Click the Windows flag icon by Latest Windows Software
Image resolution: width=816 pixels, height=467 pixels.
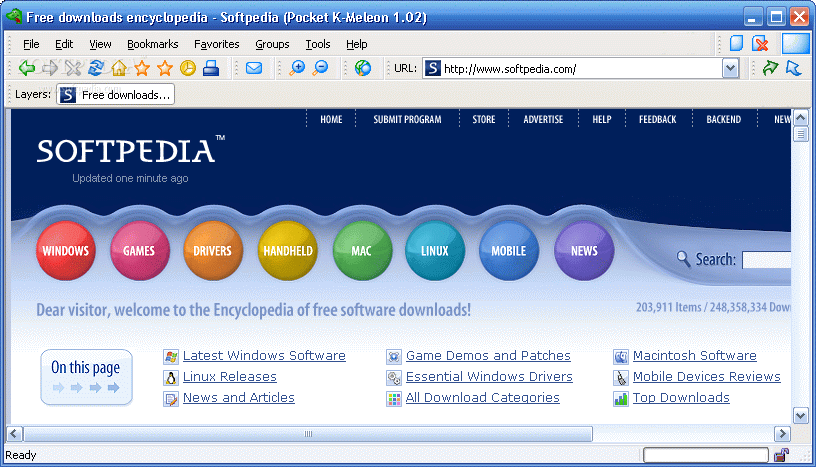(171, 357)
